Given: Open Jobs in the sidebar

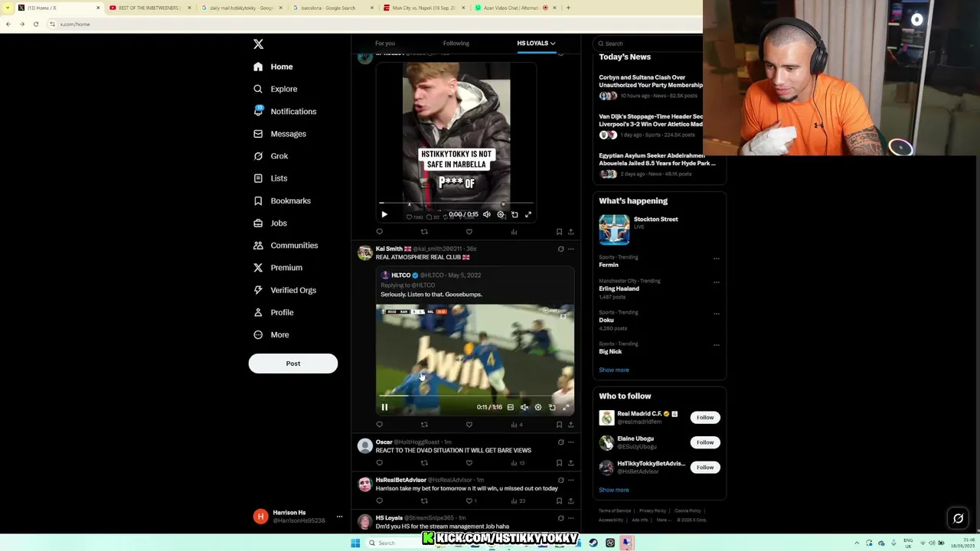Looking at the screenshot, I should coord(270,223).
